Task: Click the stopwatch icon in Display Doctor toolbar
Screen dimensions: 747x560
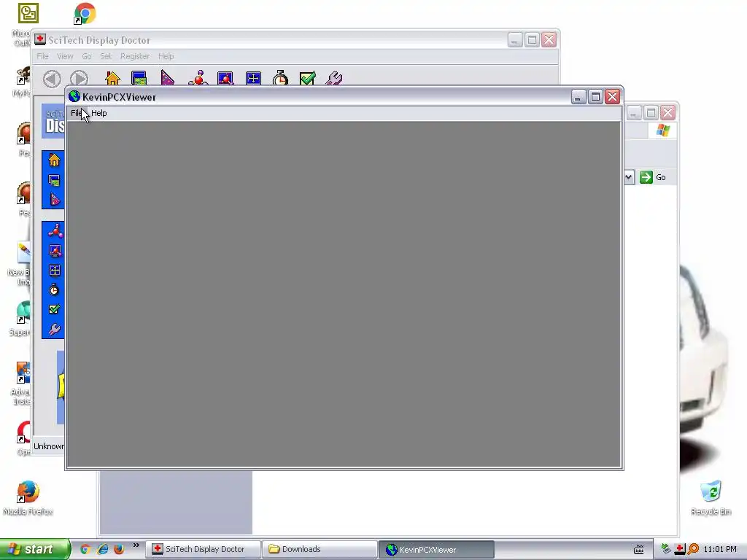Action: coord(280,78)
